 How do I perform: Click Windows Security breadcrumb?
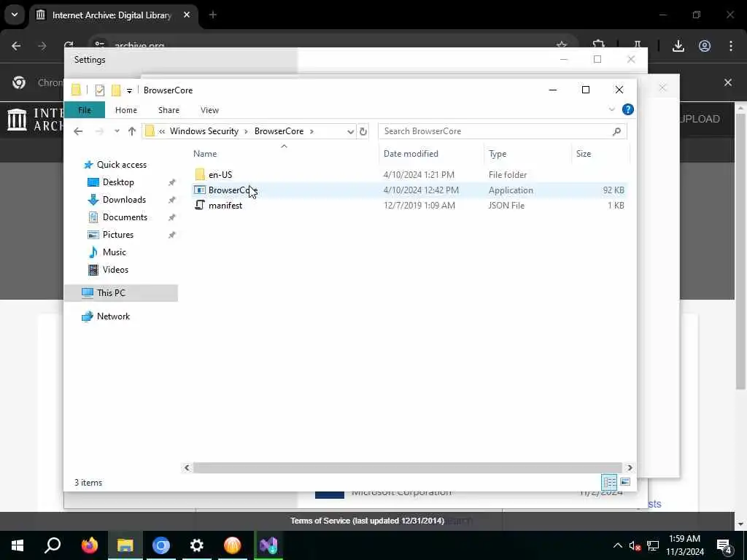(204, 131)
